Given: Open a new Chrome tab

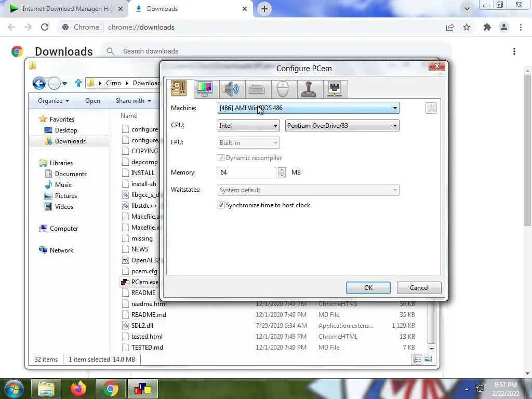Looking at the screenshot, I should (264, 9).
